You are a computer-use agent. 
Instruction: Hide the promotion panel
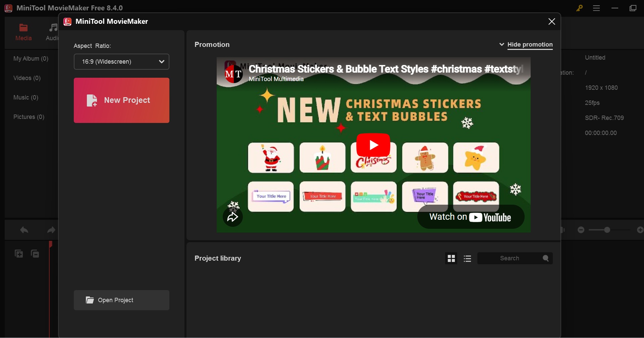coord(530,45)
